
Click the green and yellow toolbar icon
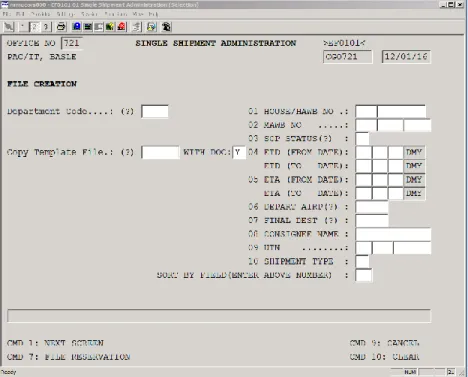(110, 27)
